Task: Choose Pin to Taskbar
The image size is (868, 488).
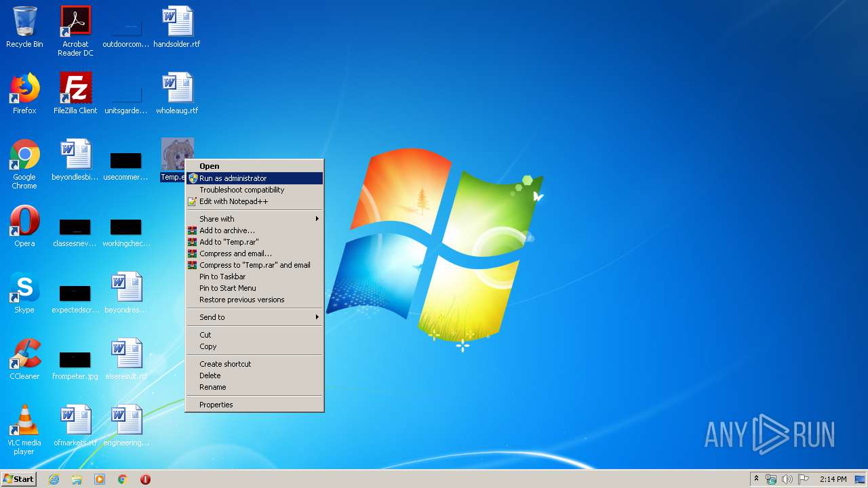Action: (x=254, y=277)
